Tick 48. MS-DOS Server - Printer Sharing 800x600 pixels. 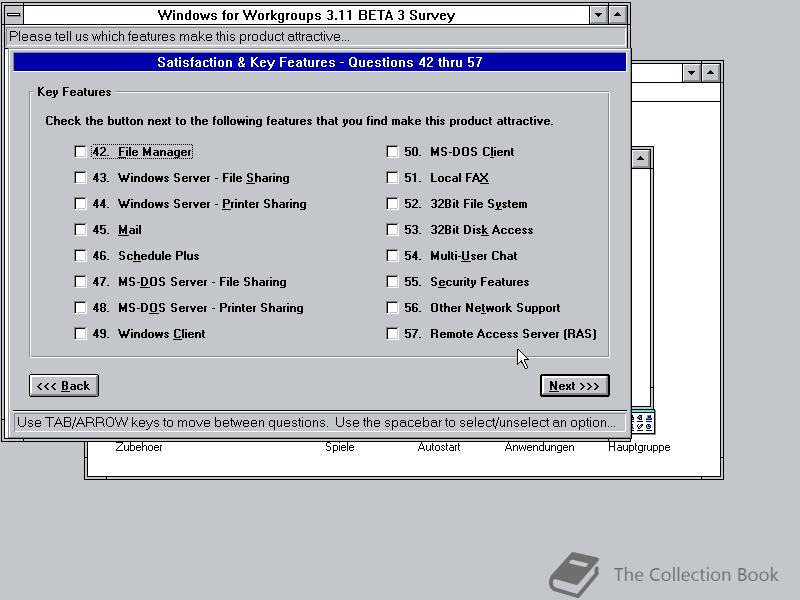[80, 308]
